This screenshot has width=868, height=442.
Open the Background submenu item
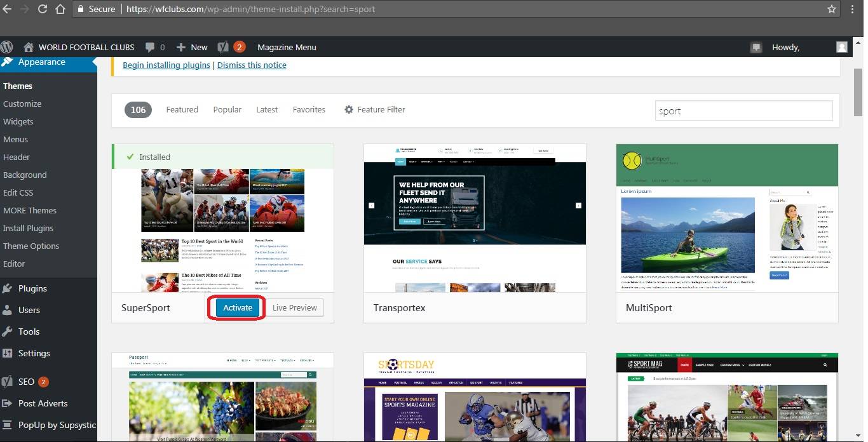(x=25, y=175)
